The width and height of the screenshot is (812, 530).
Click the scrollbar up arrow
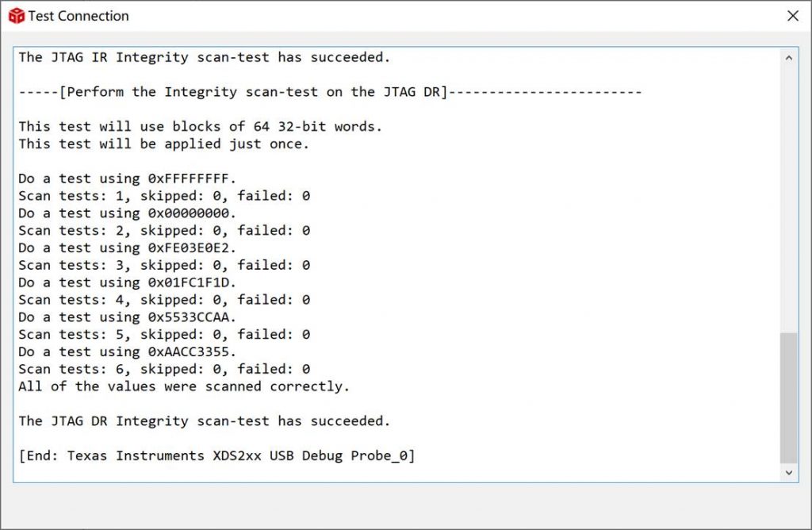789,58
